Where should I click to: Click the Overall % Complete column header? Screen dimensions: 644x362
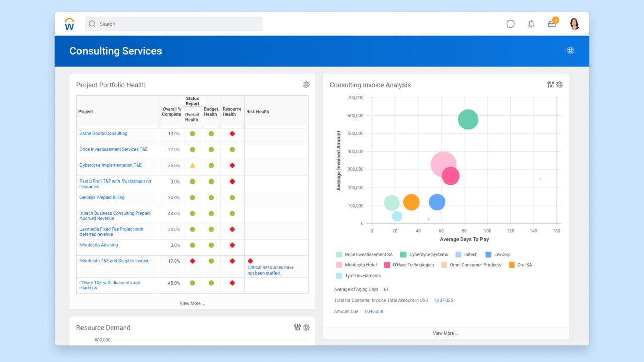tap(171, 112)
